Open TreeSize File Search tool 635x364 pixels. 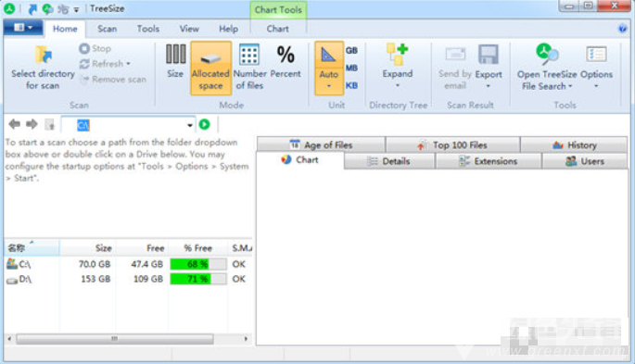click(x=547, y=68)
